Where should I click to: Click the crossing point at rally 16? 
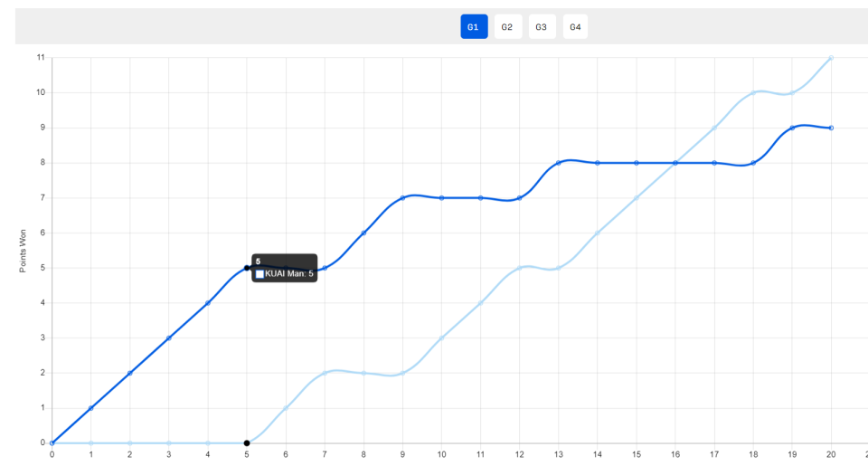(675, 163)
